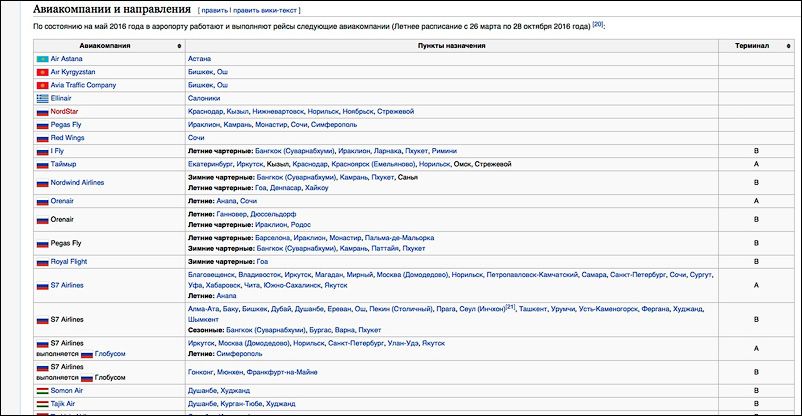The width and height of the screenshot is (802, 416).
Task: Open the Гоа link in Royal Flight row
Action: [x=262, y=262]
